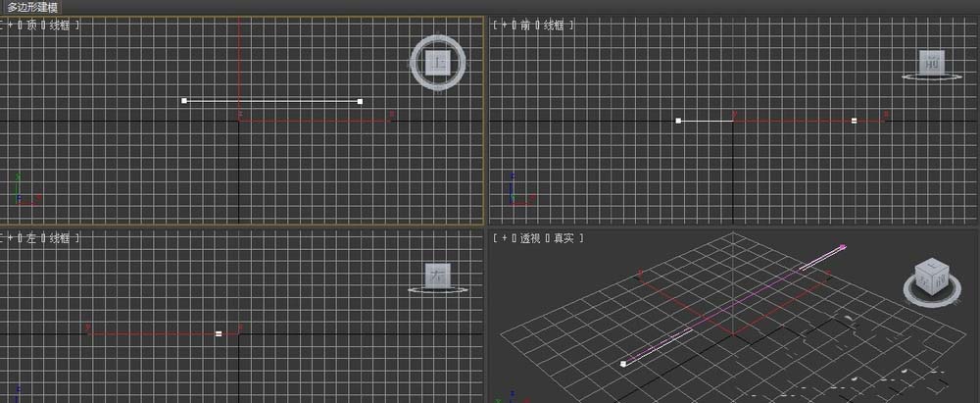Open the 顶 view label menu
The image size is (980, 403).
32,25
